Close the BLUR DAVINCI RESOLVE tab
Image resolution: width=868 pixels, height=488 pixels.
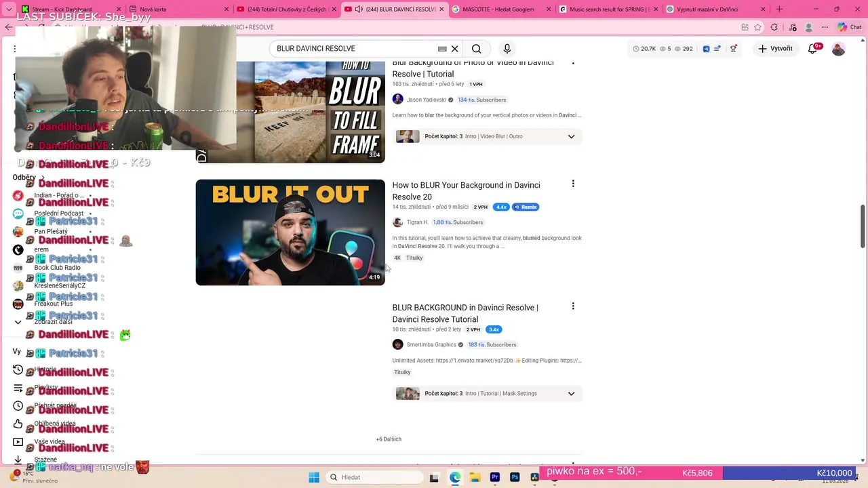pyautogui.click(x=442, y=9)
